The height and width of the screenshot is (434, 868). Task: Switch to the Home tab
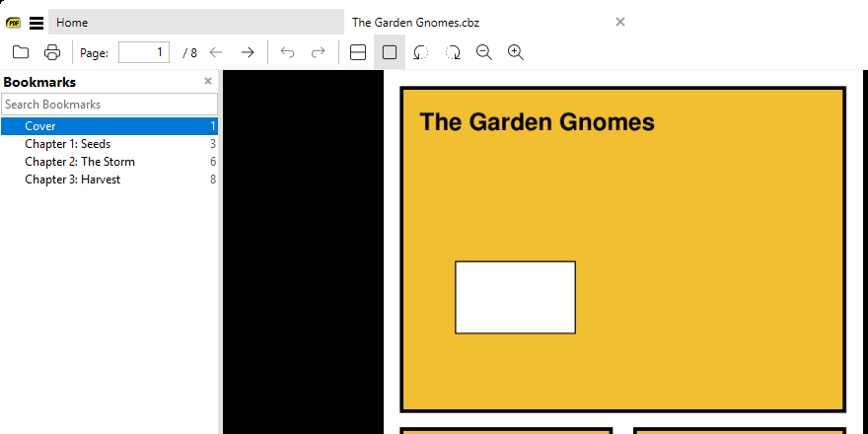[196, 22]
